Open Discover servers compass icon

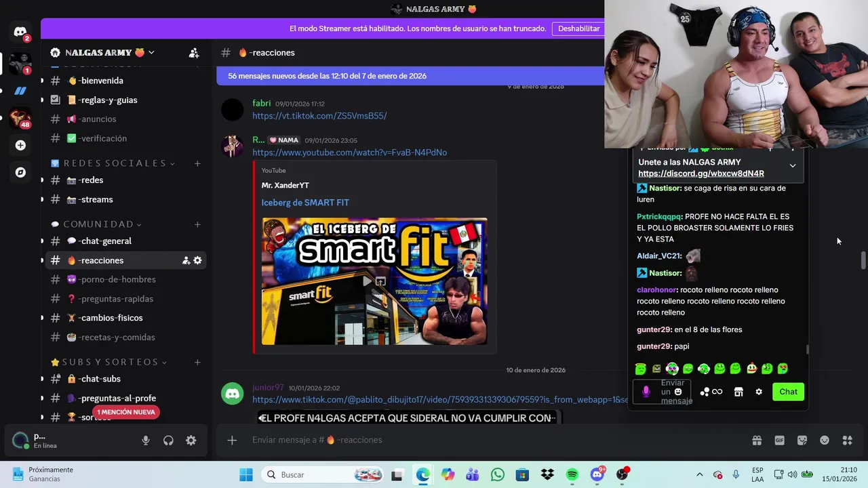[x=20, y=172]
